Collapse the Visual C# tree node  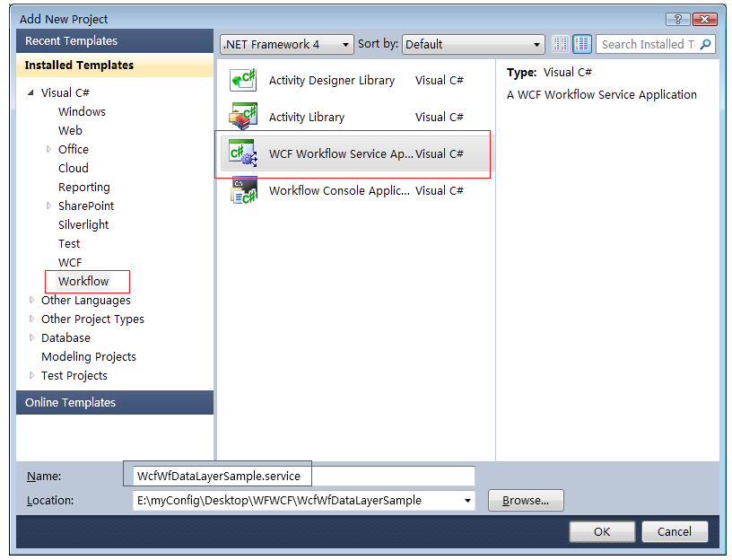30,92
